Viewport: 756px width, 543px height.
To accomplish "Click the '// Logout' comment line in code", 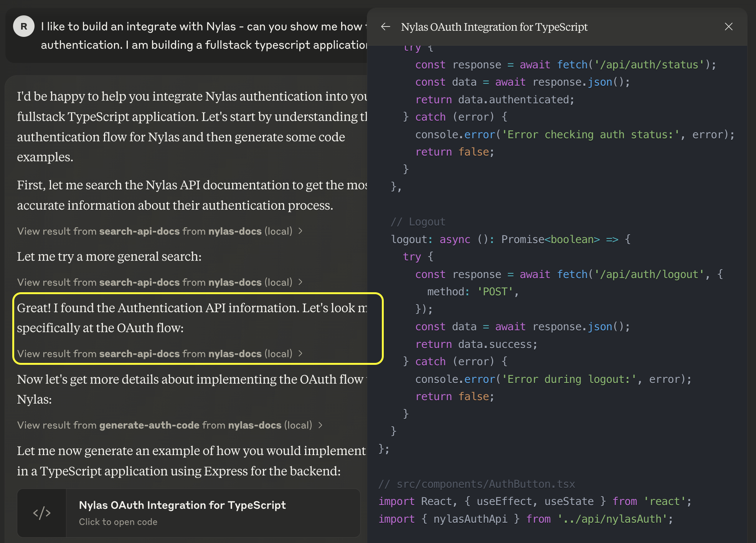I will tap(418, 222).
